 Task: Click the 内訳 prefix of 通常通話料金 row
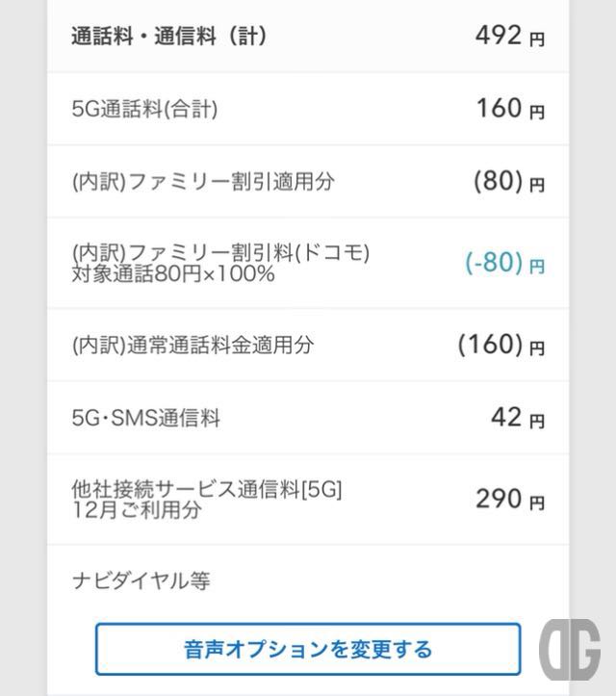(x=99, y=345)
